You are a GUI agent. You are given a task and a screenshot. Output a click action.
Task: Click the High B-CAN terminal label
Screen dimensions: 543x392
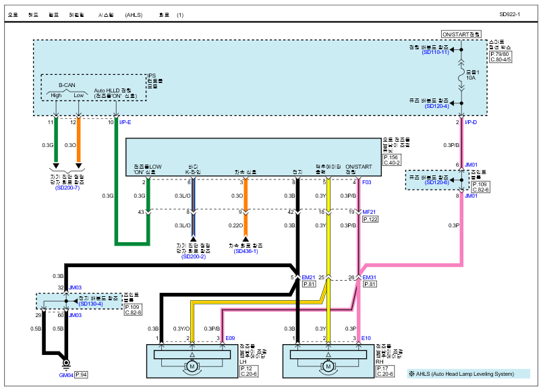point(56,95)
